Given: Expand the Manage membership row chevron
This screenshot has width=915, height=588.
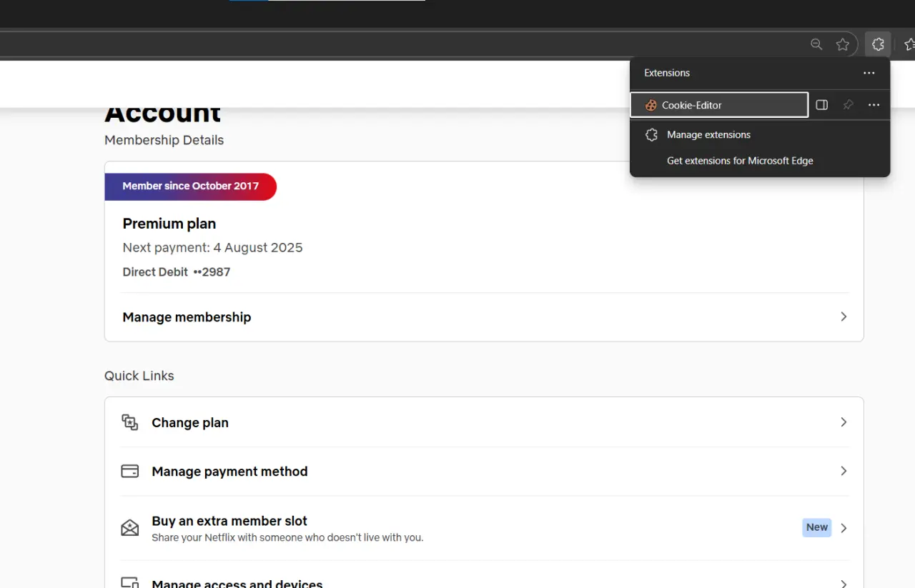Looking at the screenshot, I should tap(844, 317).
